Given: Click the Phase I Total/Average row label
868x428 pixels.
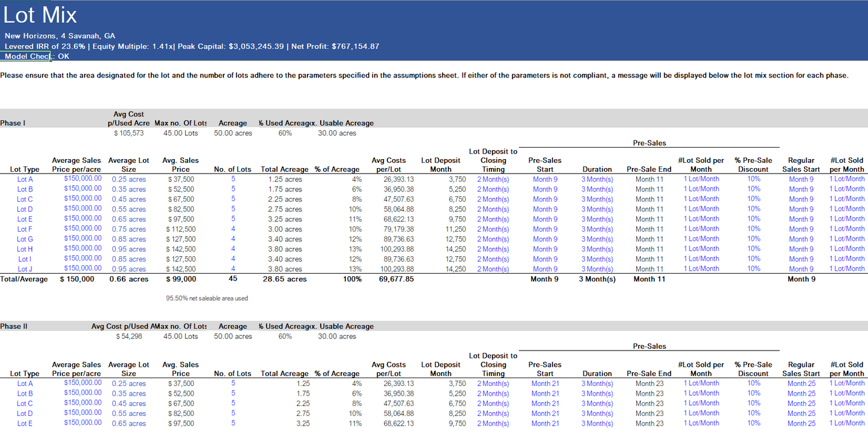Looking at the screenshot, I should [24, 279].
